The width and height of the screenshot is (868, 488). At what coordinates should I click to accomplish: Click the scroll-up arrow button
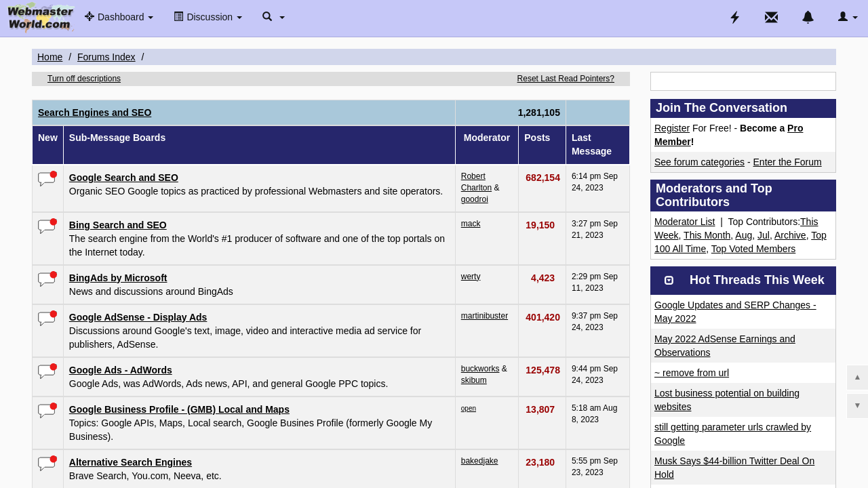[x=857, y=377]
